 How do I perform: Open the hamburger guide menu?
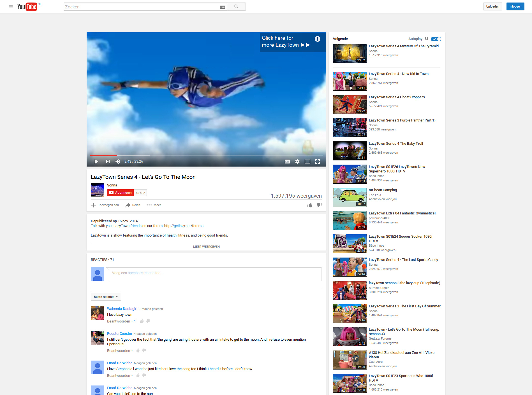click(x=11, y=7)
